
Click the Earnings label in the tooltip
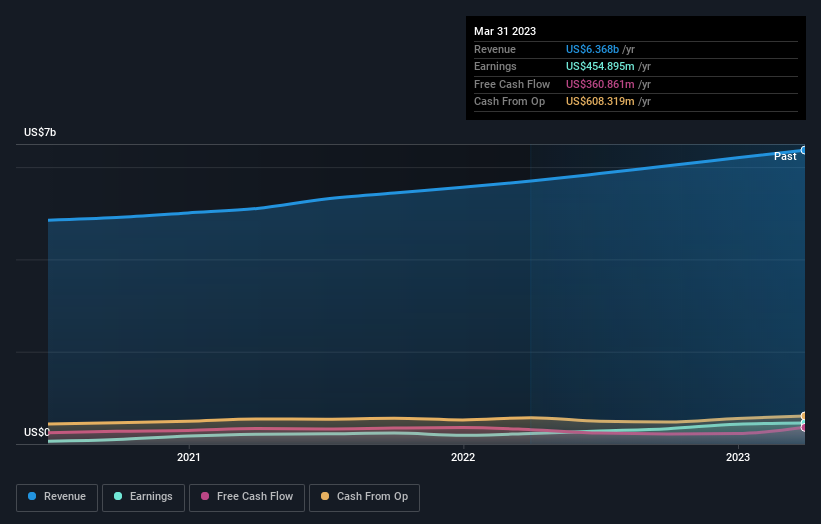click(x=495, y=66)
